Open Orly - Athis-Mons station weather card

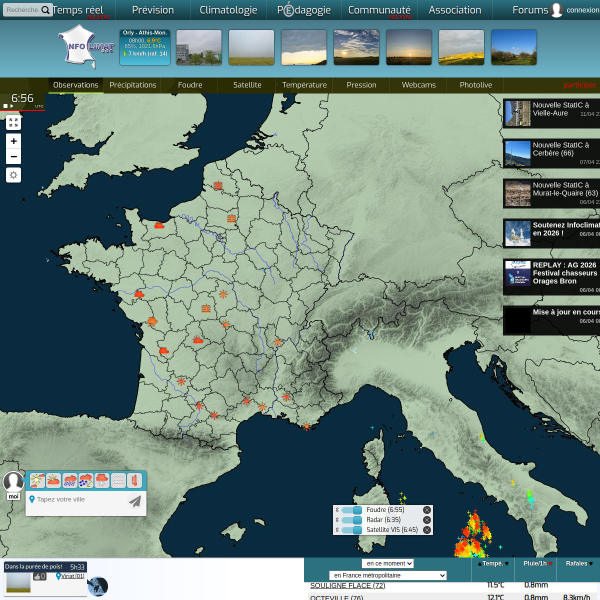click(x=145, y=47)
